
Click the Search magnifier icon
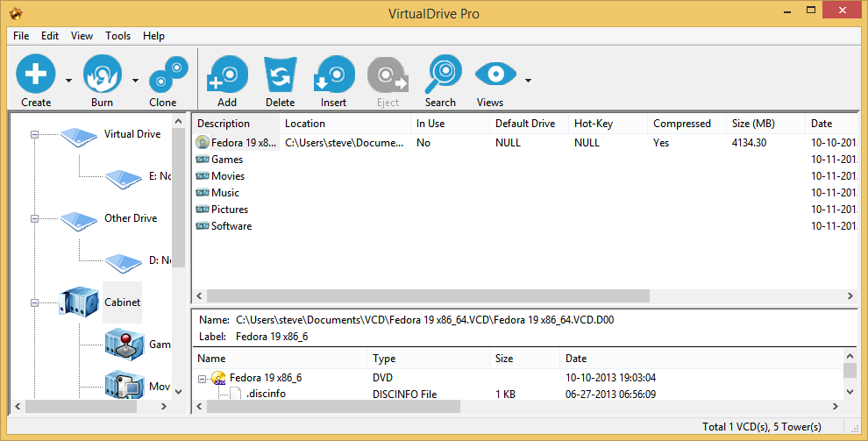tap(442, 74)
